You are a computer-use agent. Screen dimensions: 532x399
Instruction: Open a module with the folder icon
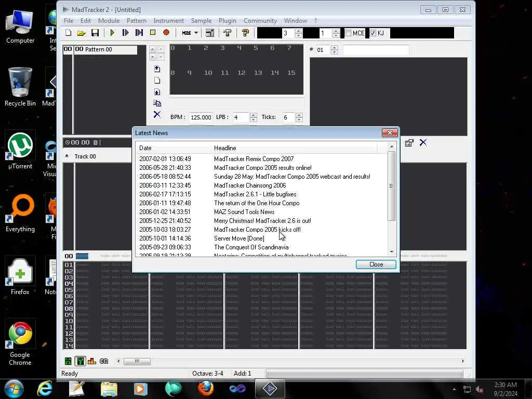point(81,33)
